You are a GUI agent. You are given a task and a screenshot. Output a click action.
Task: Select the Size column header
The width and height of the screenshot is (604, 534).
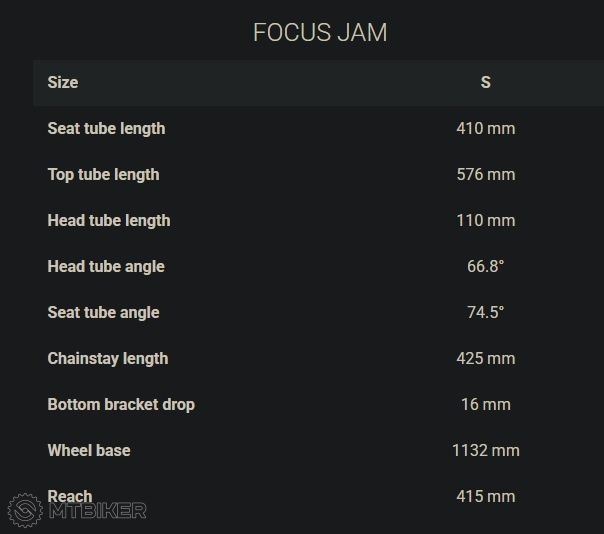[x=62, y=82]
